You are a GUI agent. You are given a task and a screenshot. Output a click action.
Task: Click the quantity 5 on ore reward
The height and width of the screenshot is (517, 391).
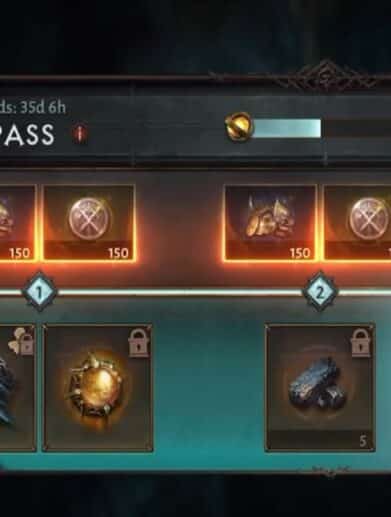point(363,442)
